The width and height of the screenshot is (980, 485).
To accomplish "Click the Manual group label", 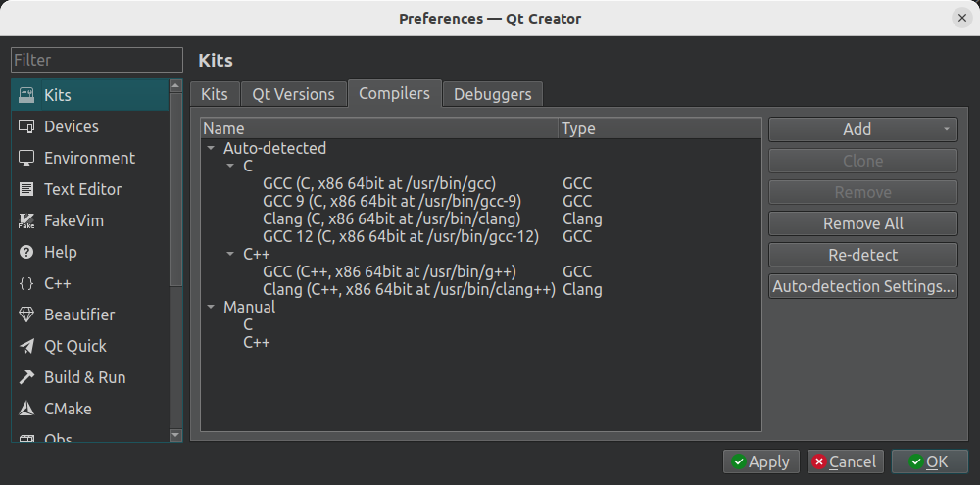I will tap(249, 307).
